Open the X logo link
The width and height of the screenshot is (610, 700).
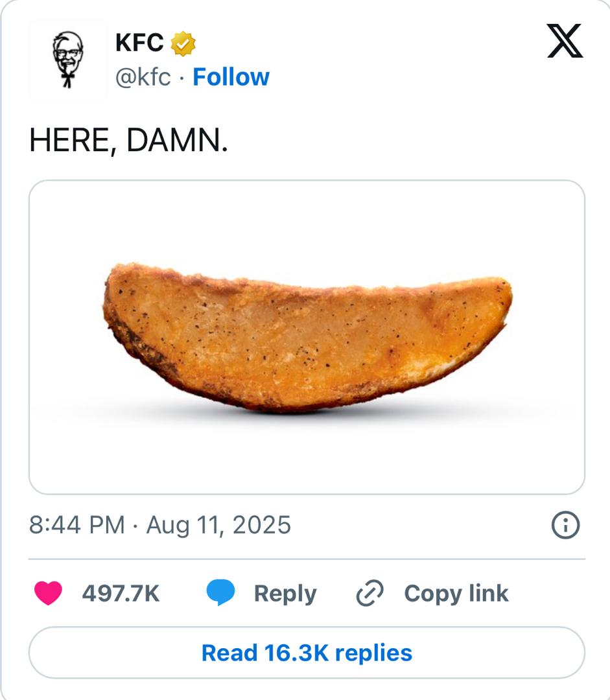(x=565, y=43)
